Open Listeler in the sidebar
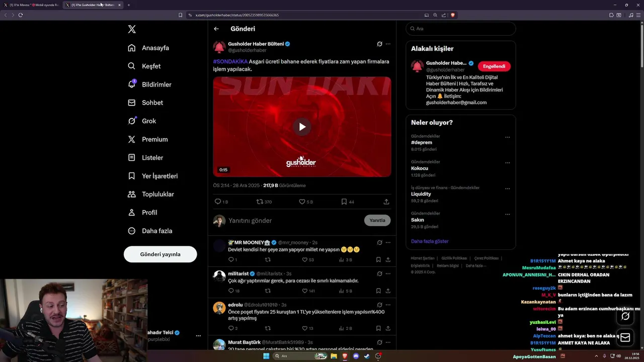The height and width of the screenshot is (362, 644). pos(145,157)
